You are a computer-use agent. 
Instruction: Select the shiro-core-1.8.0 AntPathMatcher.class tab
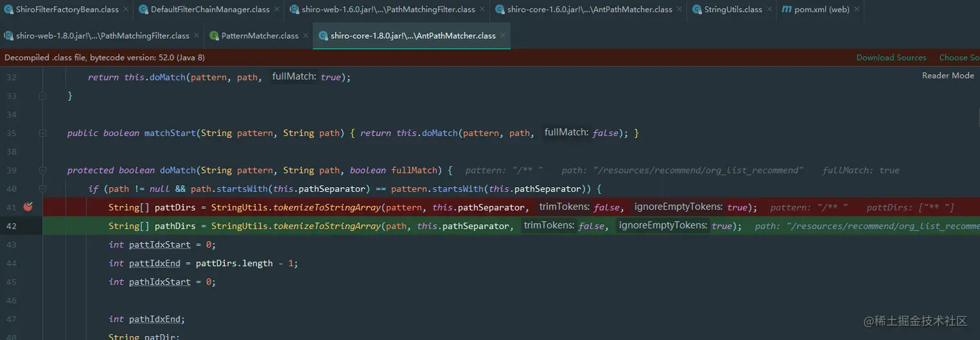(413, 36)
